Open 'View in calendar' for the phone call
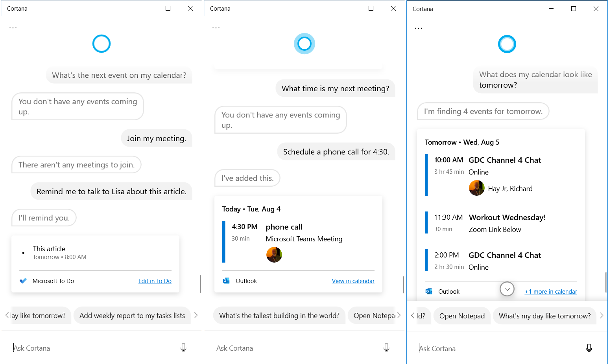Image resolution: width=609 pixels, height=364 pixels. tap(353, 281)
